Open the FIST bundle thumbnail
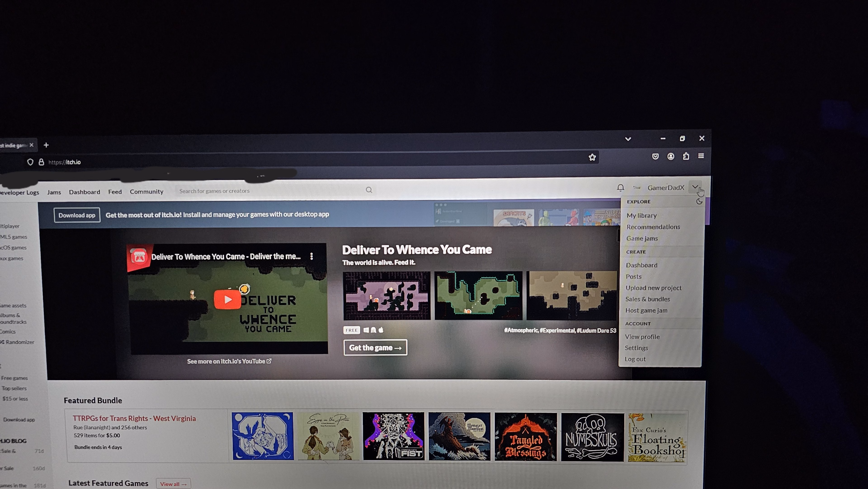This screenshot has width=868, height=489. tap(394, 436)
